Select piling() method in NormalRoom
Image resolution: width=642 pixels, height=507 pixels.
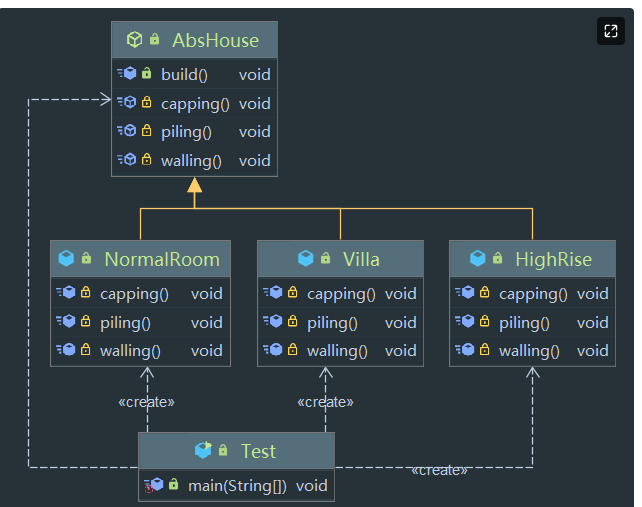pyautogui.click(x=125, y=322)
